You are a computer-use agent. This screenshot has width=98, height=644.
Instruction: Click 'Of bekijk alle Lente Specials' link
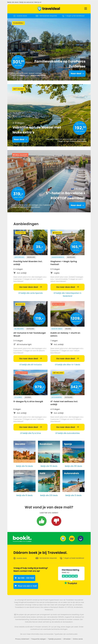[x=30, y=293]
